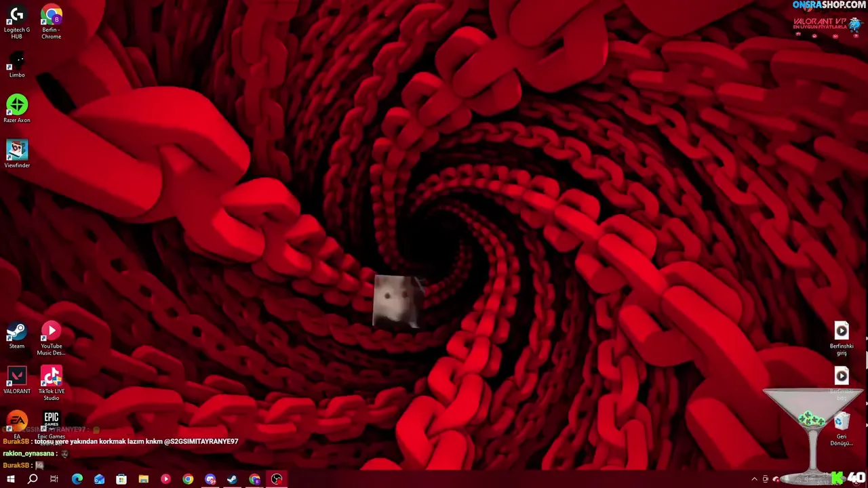The image size is (868, 488).
Task: Open the Mail app in the taskbar
Action: (x=99, y=479)
